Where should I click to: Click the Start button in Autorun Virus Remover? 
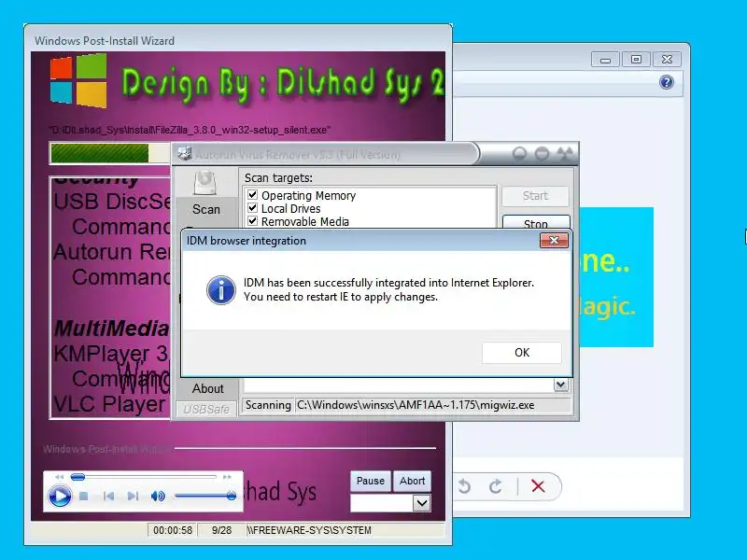pyautogui.click(x=535, y=196)
